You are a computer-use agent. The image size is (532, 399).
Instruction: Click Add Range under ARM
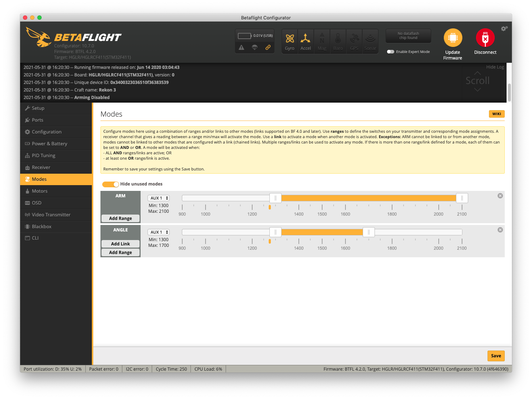pyautogui.click(x=121, y=219)
